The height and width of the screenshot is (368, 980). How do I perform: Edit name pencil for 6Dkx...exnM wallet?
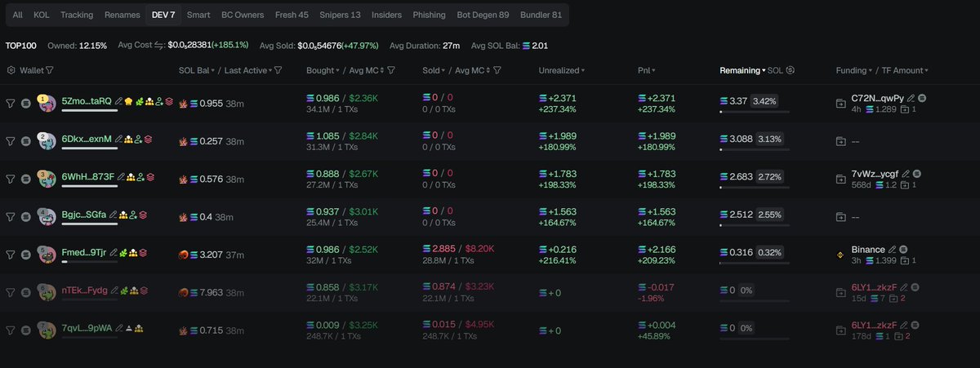click(119, 139)
